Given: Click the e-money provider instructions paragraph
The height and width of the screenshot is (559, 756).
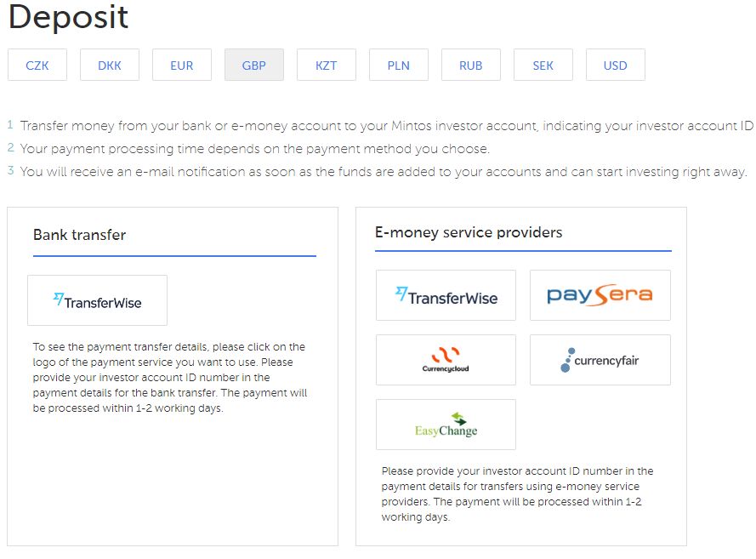Looking at the screenshot, I should (517, 493).
